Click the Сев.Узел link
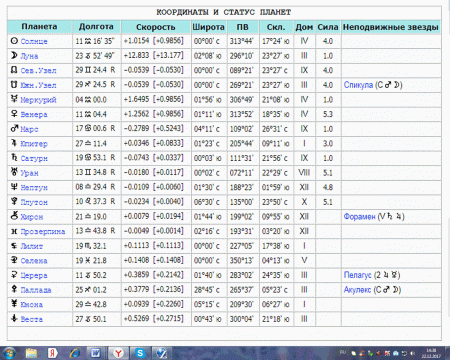450x360 pixels. [x=38, y=71]
